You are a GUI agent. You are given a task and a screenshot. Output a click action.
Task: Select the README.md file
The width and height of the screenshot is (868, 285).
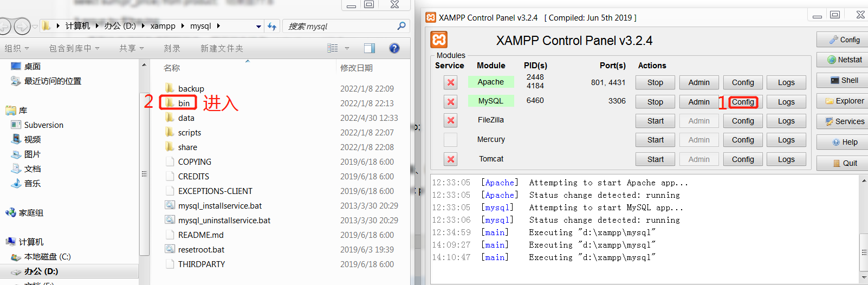click(x=194, y=235)
